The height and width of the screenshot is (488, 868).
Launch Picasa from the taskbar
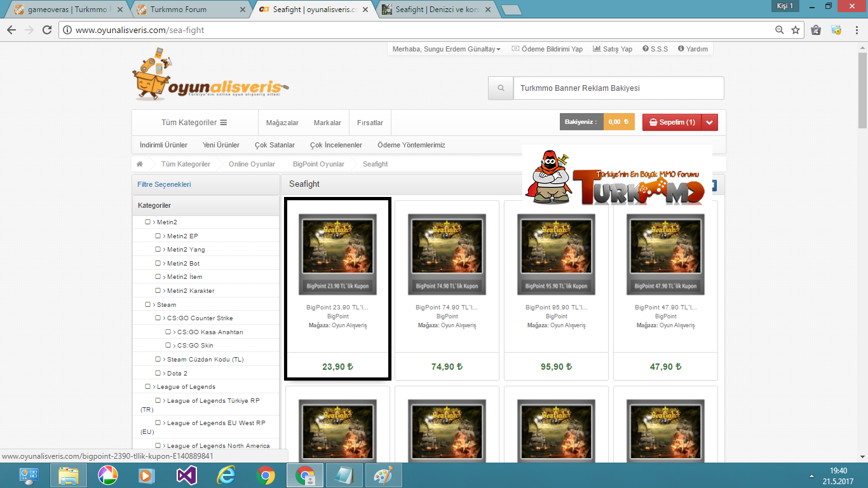click(x=107, y=475)
